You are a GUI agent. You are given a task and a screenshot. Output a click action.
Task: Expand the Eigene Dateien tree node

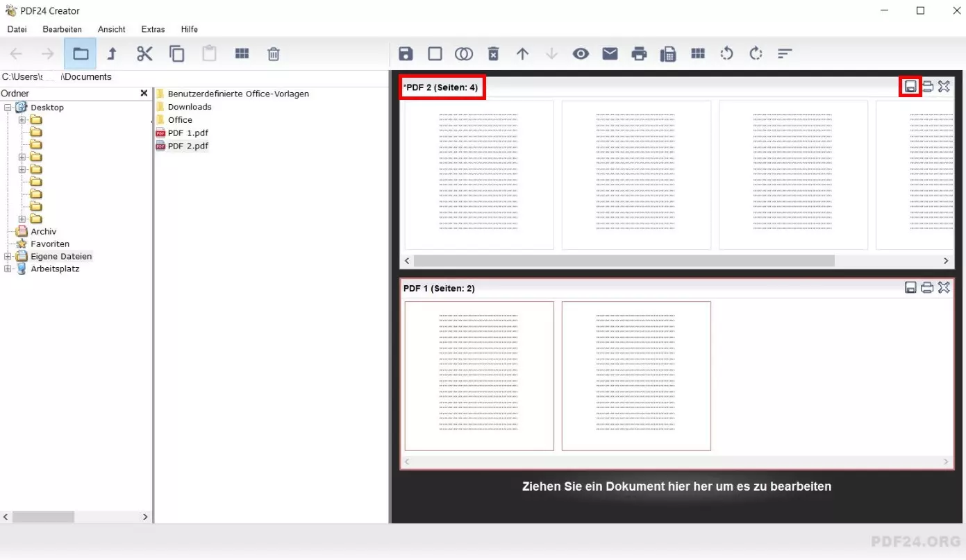pyautogui.click(x=8, y=257)
